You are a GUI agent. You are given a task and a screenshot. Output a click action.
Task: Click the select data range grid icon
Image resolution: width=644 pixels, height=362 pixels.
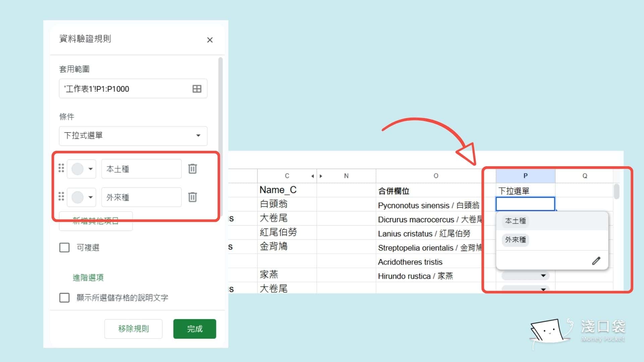coord(197,89)
